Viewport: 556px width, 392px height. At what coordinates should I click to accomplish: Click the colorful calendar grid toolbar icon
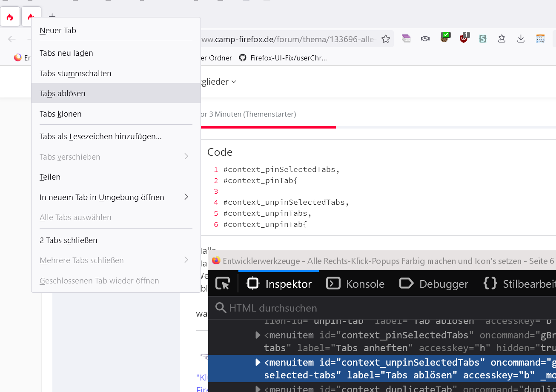click(540, 39)
